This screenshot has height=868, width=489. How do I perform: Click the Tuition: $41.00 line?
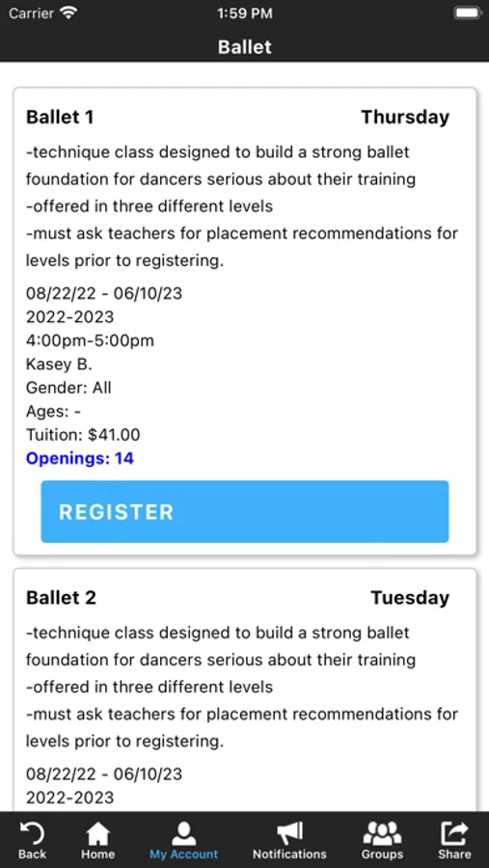pos(83,435)
